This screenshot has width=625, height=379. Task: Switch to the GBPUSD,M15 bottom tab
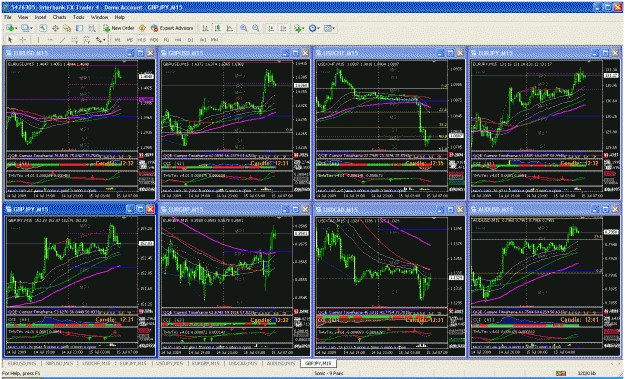[60, 363]
